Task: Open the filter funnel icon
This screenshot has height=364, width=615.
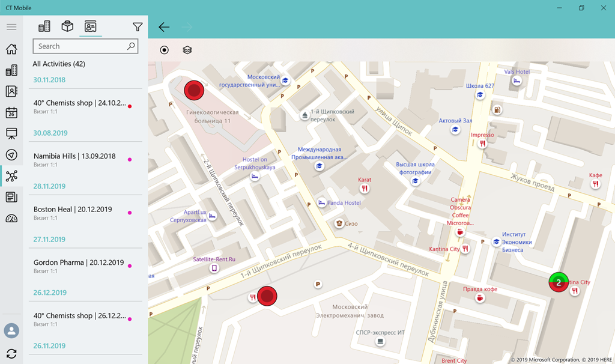Action: click(138, 27)
